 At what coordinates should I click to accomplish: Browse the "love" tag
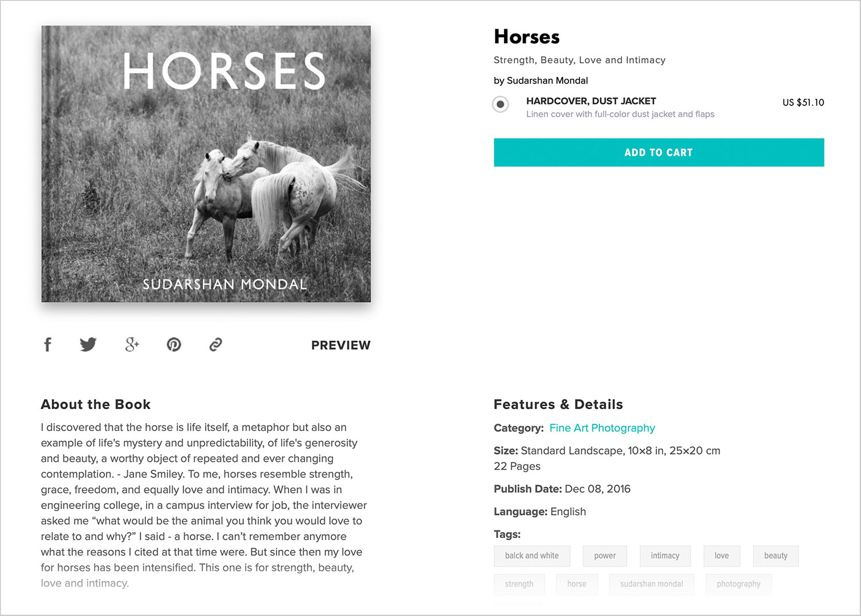coord(721,556)
